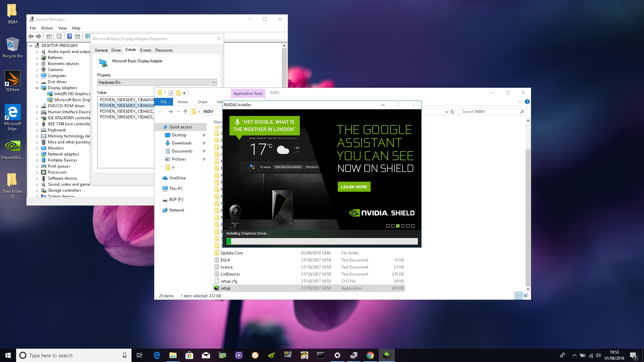Open Microsoft Store from the taskbar

click(x=190, y=355)
